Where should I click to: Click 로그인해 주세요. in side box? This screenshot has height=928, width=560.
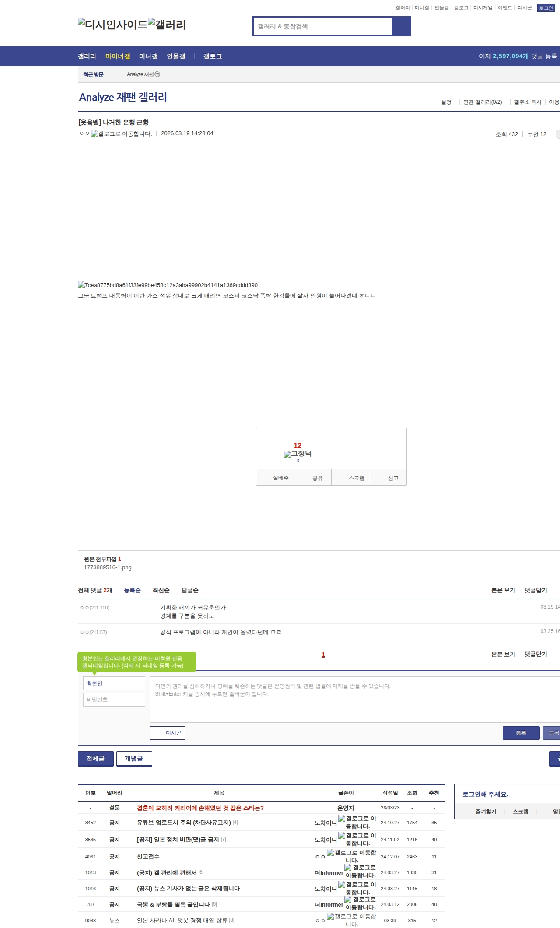pos(485,794)
